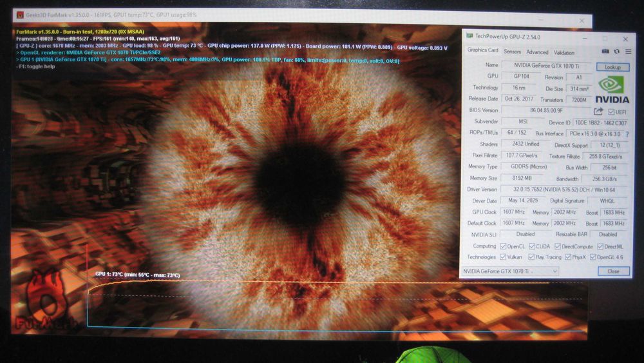Click the ROPs/TMUs value 64 / 152
This screenshot has height=363, width=644.
pyautogui.click(x=516, y=133)
